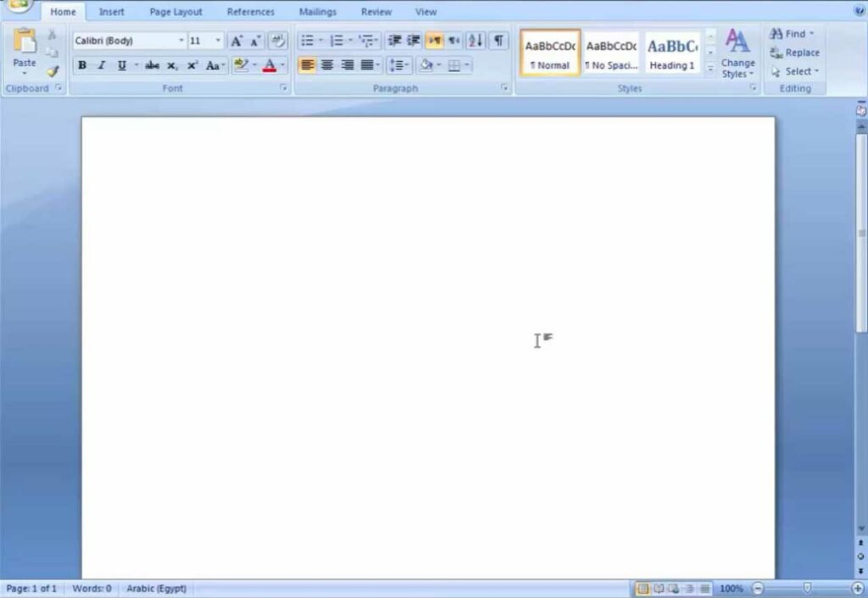The height and width of the screenshot is (598, 868).
Task: Click the Copy icon in Clipboard group
Action: 52,53
